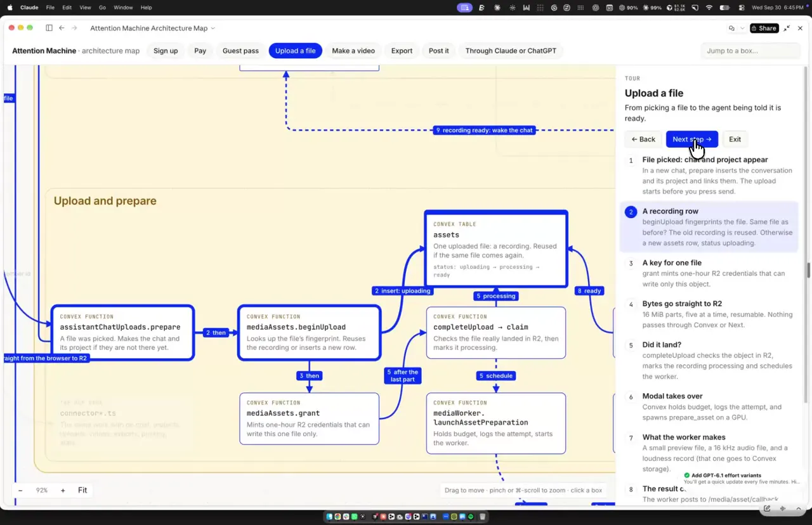Zoom out with the minus icon
812x525 pixels.
coord(20,490)
